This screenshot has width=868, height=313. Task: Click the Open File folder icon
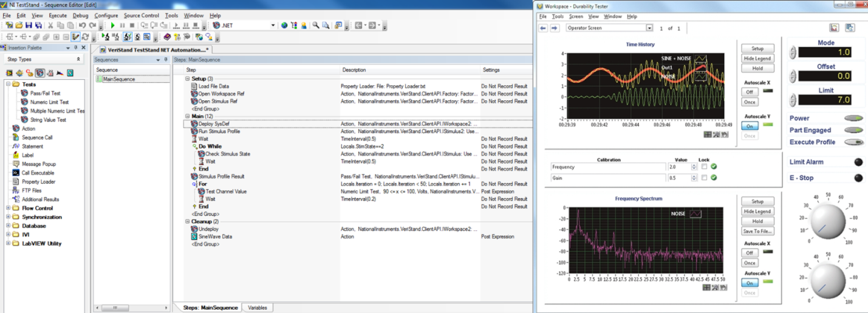click(19, 26)
